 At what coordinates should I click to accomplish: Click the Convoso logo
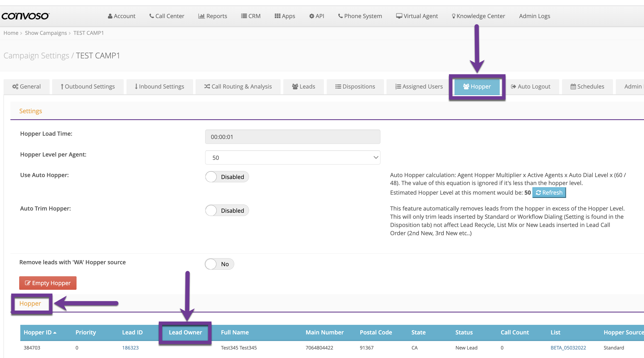(25, 16)
